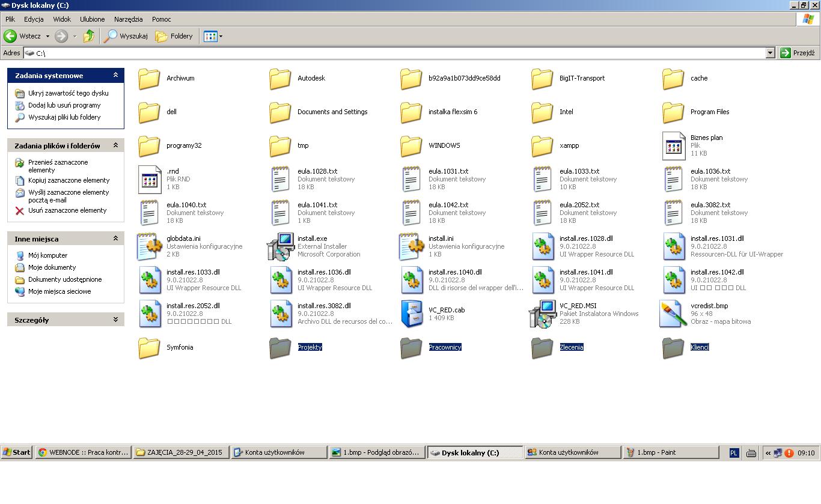Open the Narzędzia menu
821x504 pixels.
(x=128, y=19)
